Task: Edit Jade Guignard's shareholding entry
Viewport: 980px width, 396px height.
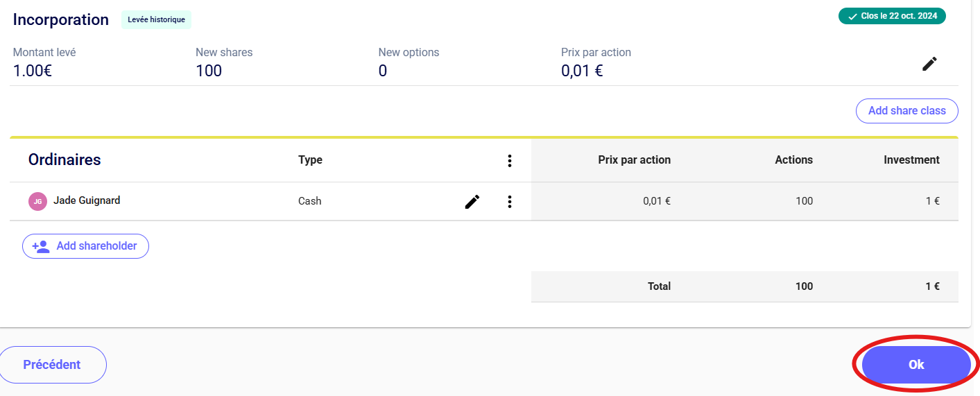Action: coord(472,202)
